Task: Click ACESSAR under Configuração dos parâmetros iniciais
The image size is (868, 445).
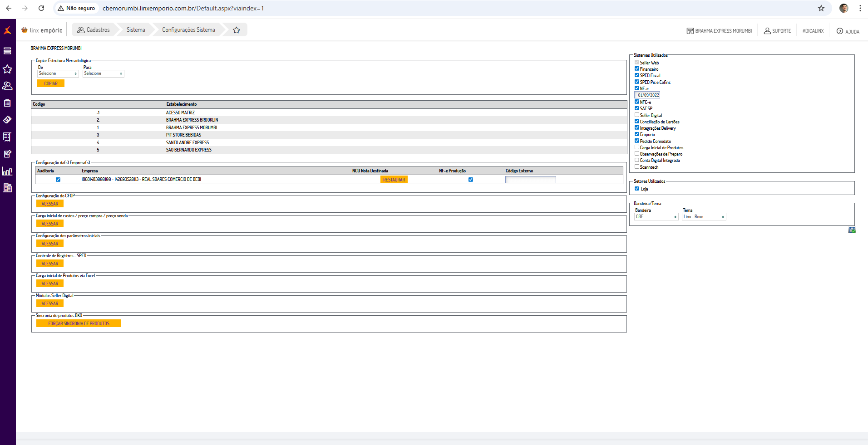Action: (50, 244)
